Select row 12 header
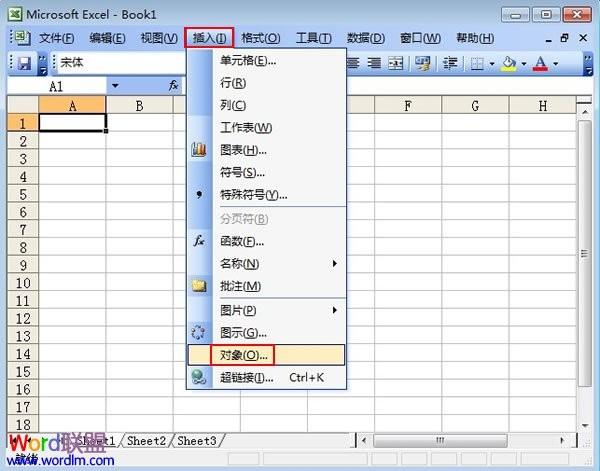Viewport: 600px width, 471px height. click(x=23, y=318)
